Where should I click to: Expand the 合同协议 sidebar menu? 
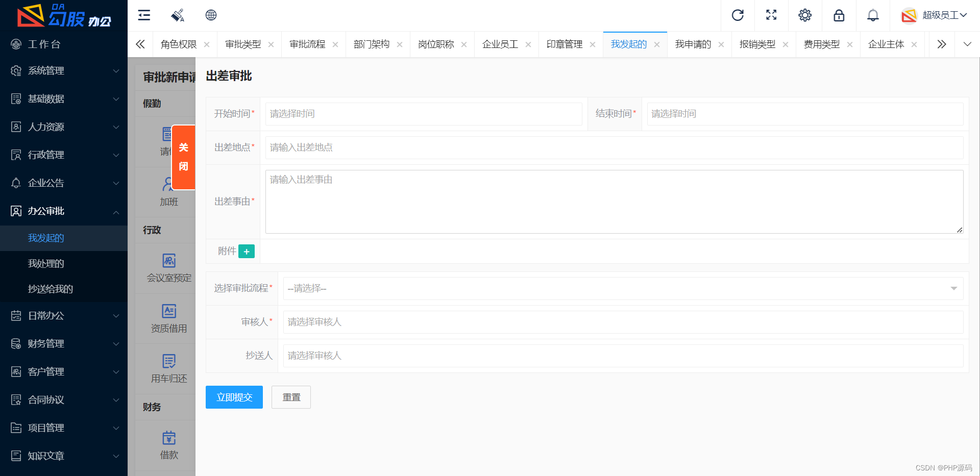click(x=64, y=399)
